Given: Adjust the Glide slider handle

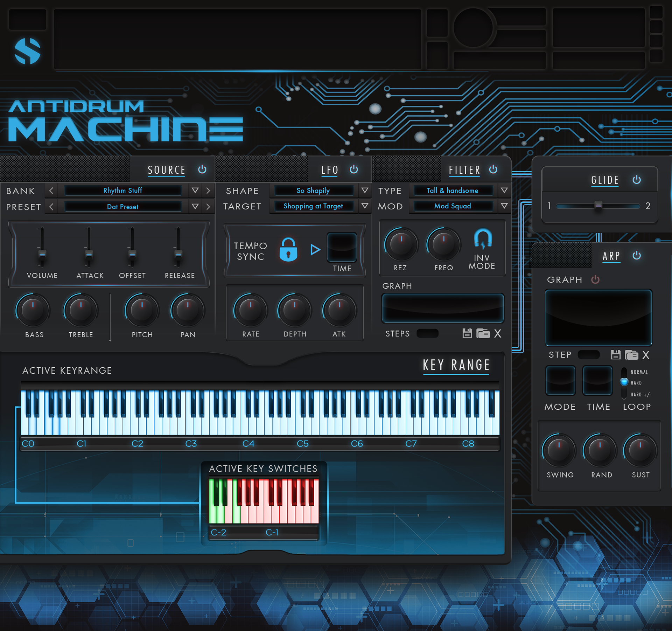Looking at the screenshot, I should pos(598,206).
